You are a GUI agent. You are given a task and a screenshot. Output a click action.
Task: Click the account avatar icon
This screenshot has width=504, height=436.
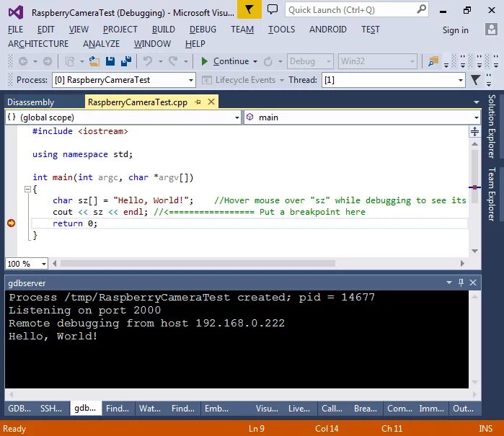(x=491, y=30)
